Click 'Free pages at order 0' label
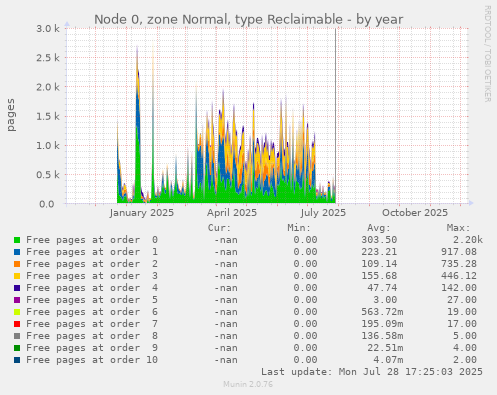The width and height of the screenshot is (497, 395). pos(92,240)
